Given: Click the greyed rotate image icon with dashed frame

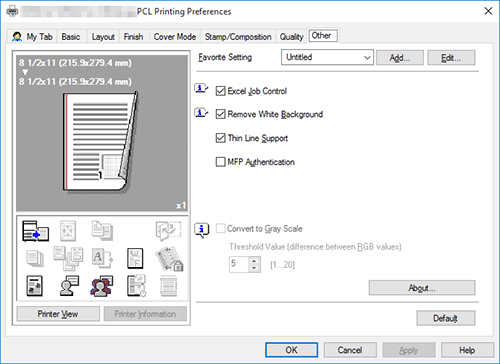Looking at the screenshot, I should [x=168, y=231].
